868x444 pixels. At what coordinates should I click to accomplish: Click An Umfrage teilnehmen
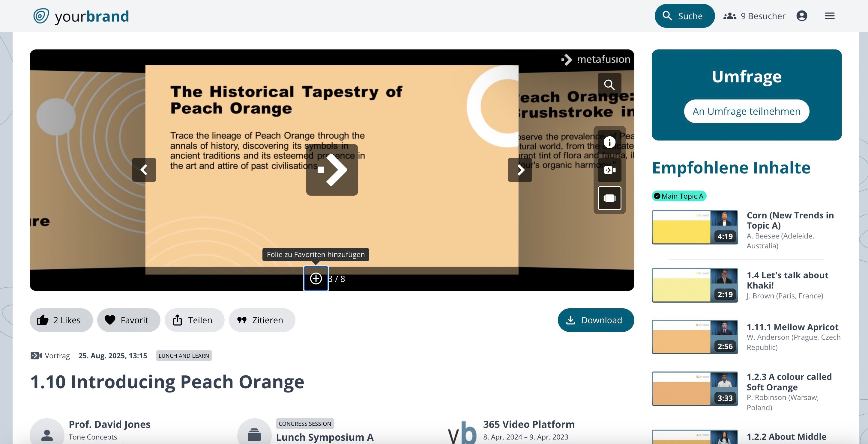point(746,111)
